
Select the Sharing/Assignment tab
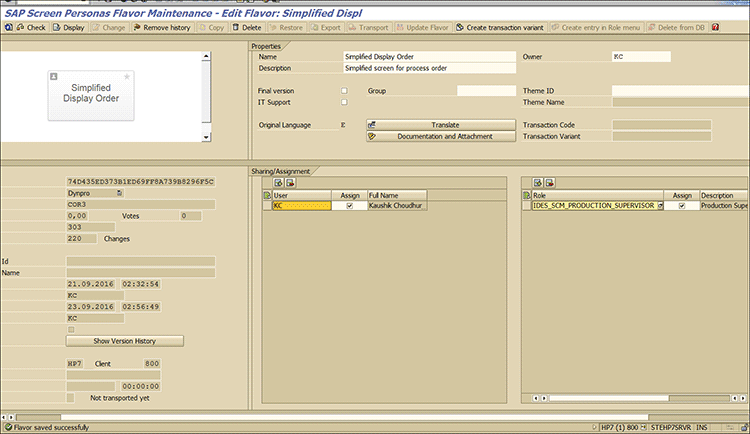(x=285, y=170)
